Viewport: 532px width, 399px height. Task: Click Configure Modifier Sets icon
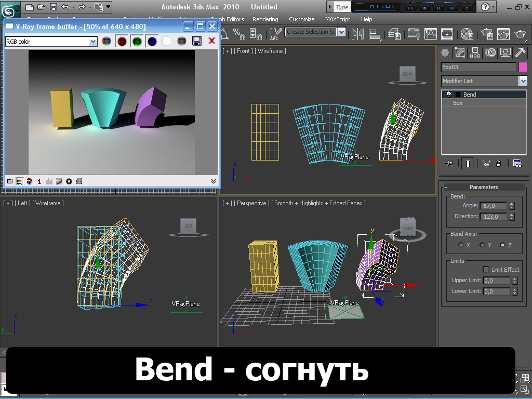click(517, 164)
